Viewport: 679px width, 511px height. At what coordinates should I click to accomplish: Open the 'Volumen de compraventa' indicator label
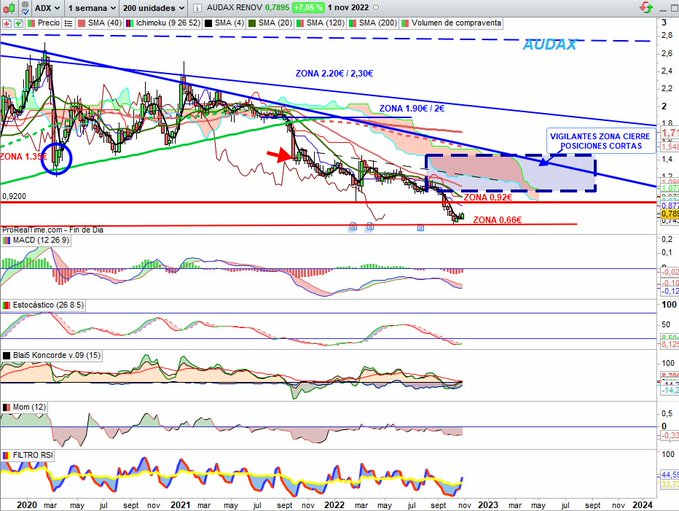coord(456,23)
